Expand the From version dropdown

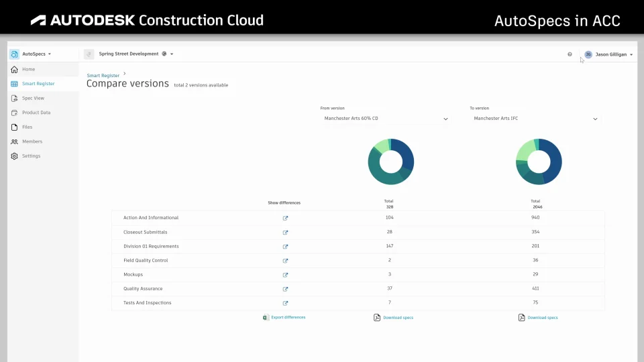point(445,119)
